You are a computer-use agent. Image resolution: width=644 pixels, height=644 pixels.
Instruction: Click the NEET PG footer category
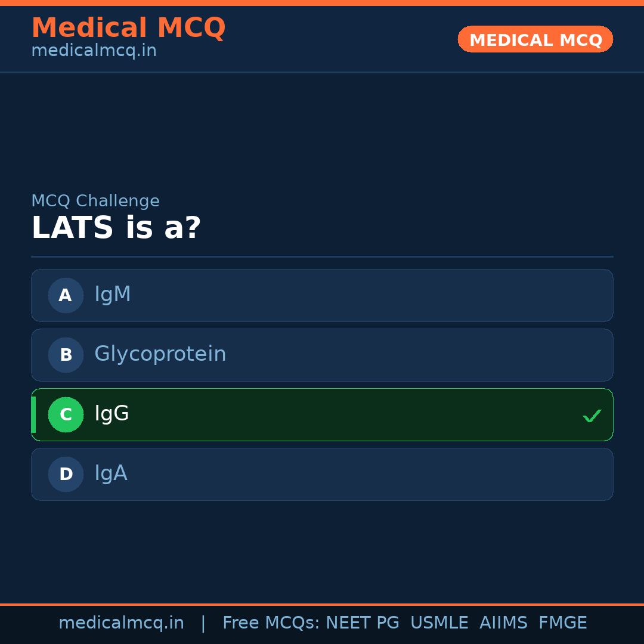[362, 623]
